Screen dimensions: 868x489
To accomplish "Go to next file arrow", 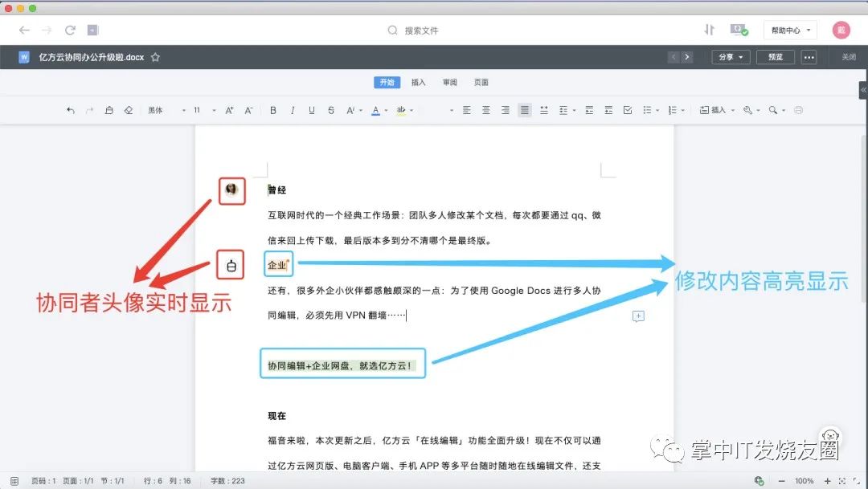I will (x=687, y=57).
